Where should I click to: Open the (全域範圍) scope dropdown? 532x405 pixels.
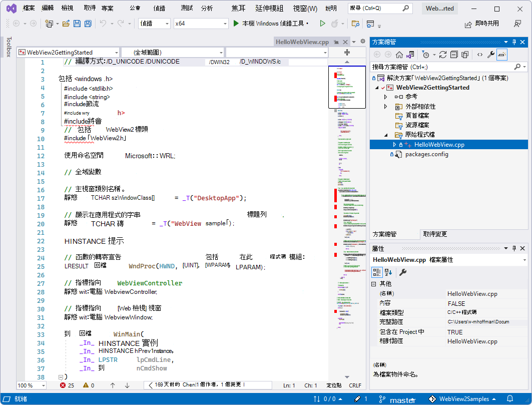pos(173,52)
